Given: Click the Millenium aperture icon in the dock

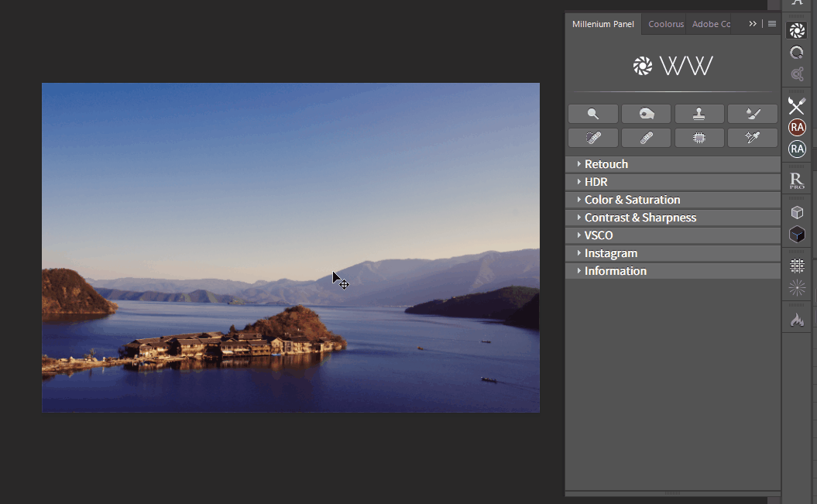Looking at the screenshot, I should coord(797,31).
